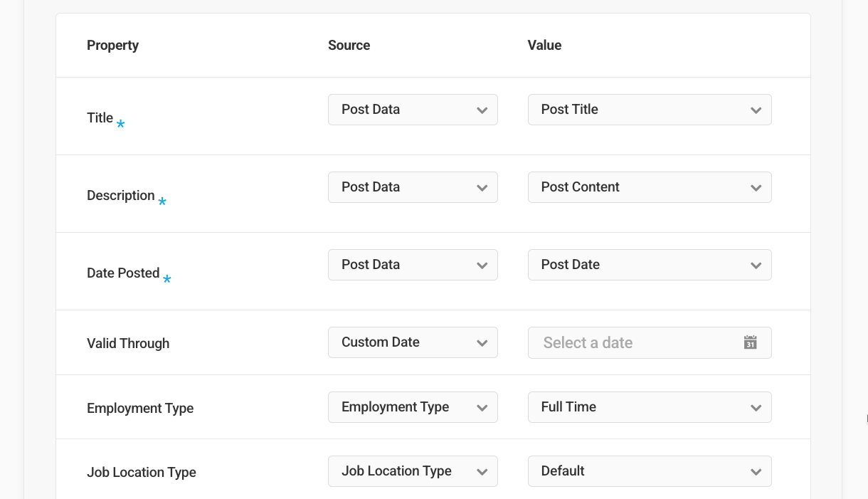Click the chevron on the Post Content dropdown
868x499 pixels.
tap(756, 187)
